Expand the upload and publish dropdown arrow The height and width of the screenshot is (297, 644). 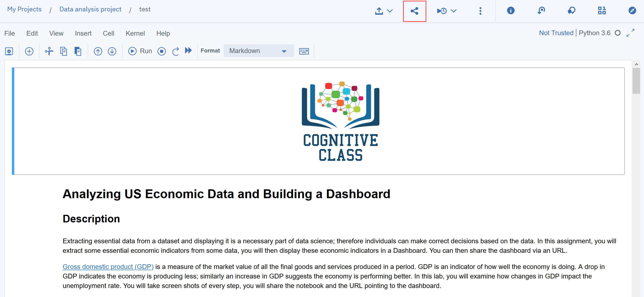coord(390,11)
